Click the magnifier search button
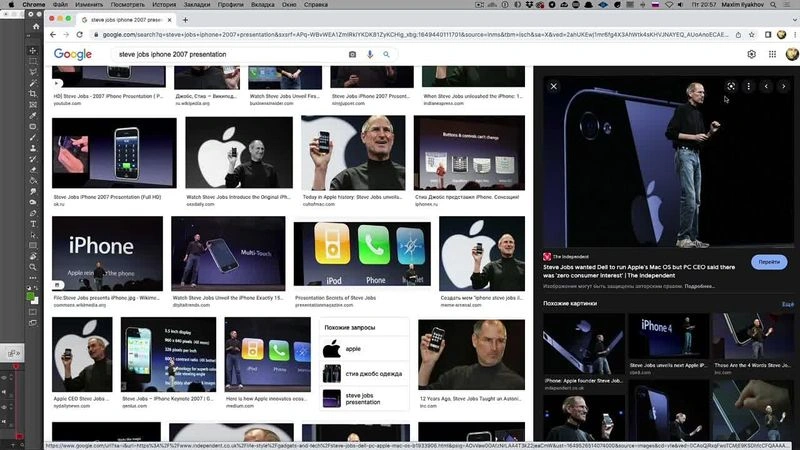This screenshot has width=800, height=450. [386, 54]
